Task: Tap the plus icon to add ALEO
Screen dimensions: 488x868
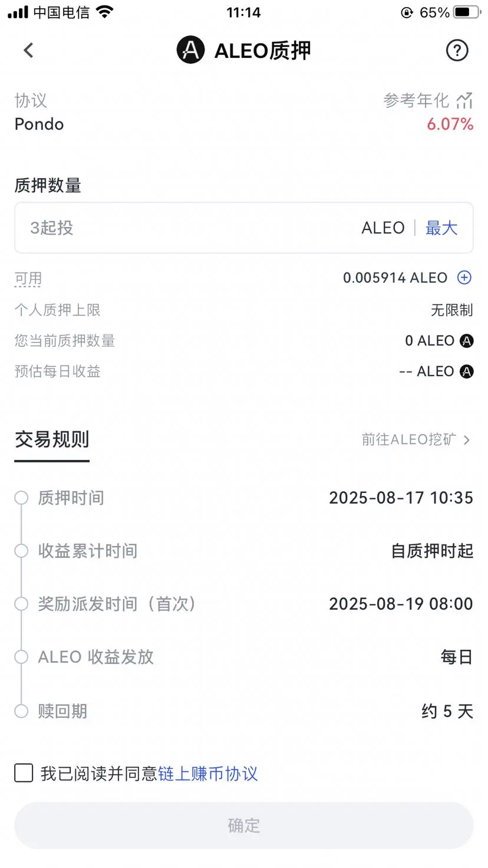Action: coord(464,278)
